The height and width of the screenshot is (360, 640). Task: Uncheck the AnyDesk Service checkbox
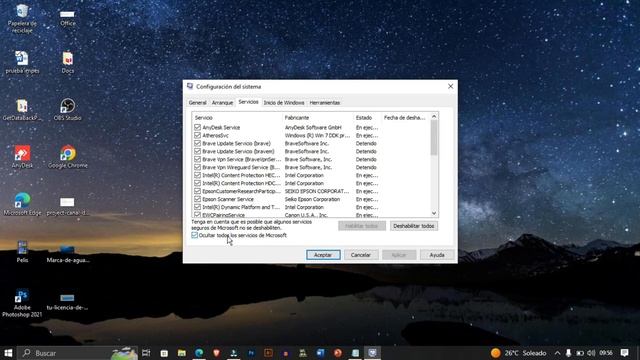[198, 127]
